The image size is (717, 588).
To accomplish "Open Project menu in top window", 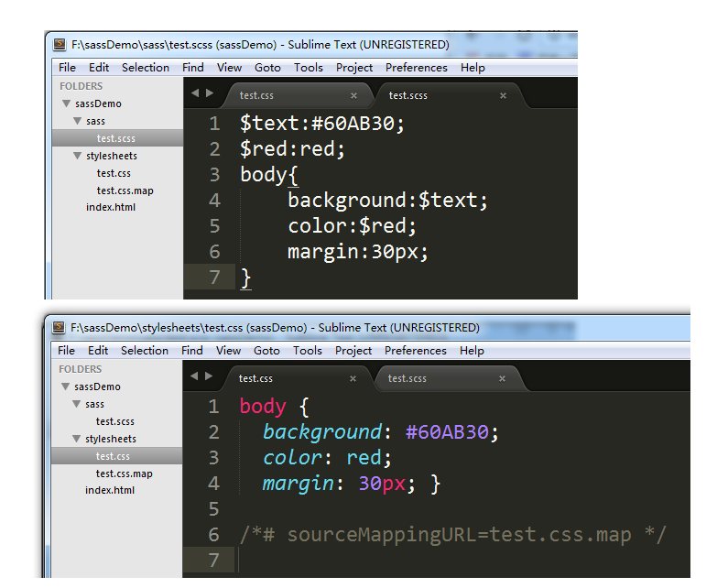I will click(354, 68).
